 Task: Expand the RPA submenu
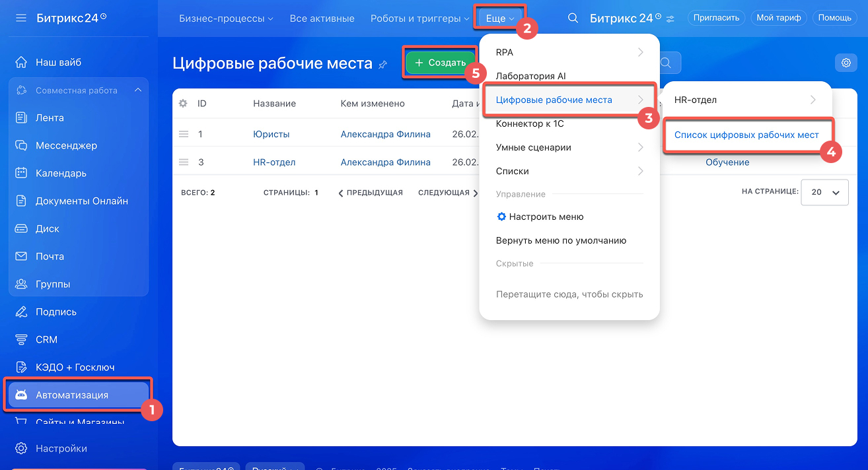[x=569, y=52]
